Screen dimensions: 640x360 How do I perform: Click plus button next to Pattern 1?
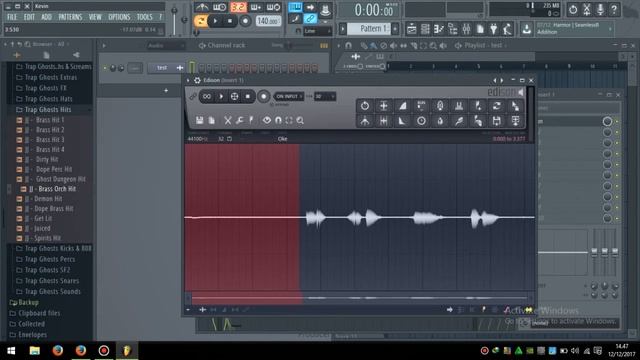395,29
